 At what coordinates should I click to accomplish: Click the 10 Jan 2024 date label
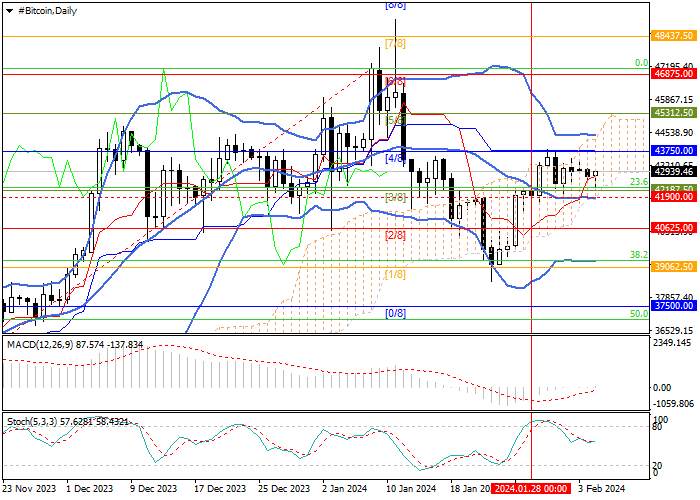point(412,488)
